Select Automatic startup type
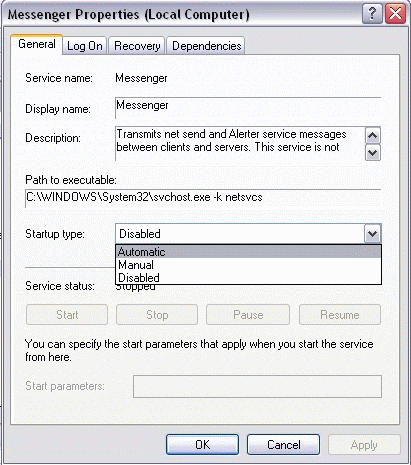 (248, 252)
